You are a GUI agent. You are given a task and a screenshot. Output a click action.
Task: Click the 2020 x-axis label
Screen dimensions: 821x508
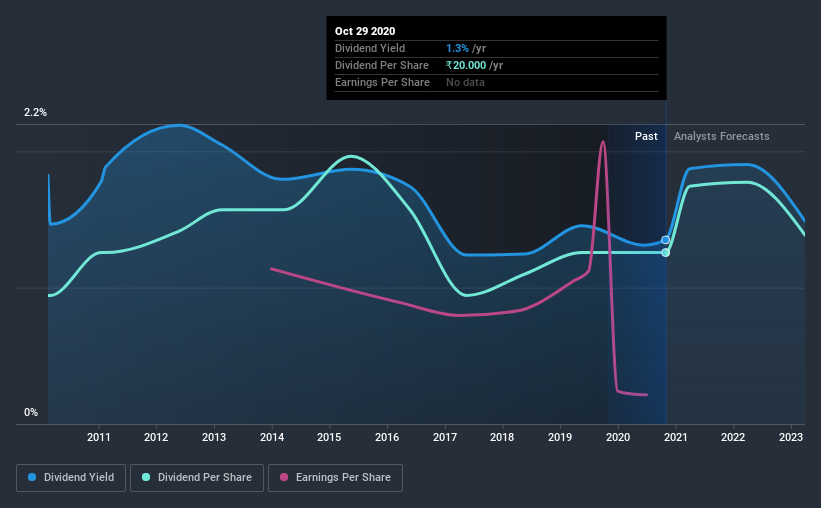point(618,437)
